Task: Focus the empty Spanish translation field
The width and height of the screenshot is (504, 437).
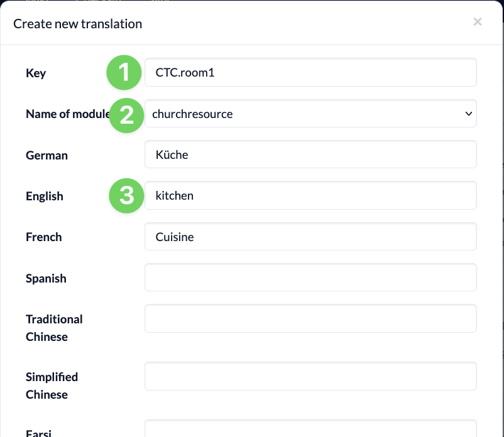Action: [310, 278]
